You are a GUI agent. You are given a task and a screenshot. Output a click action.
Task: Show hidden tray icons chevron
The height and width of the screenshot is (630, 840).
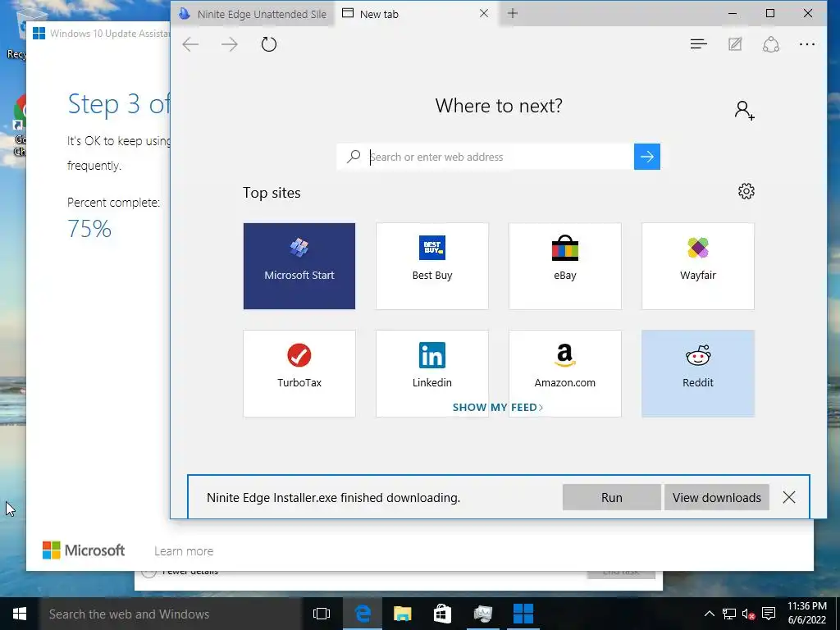point(709,614)
